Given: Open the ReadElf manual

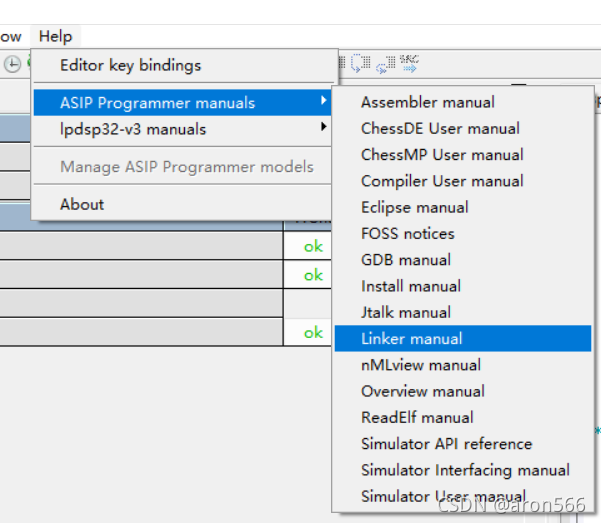Looking at the screenshot, I should click(463, 418).
